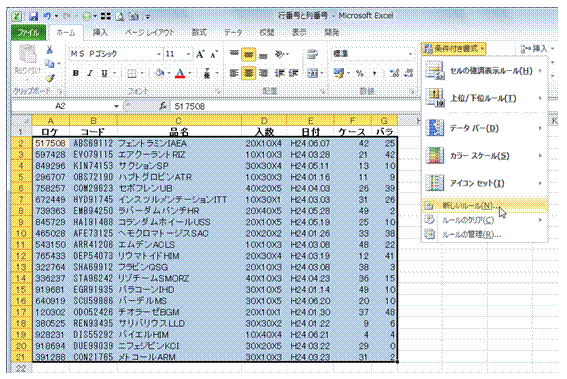Open the 挿入 cells dropdown at right

(537, 48)
